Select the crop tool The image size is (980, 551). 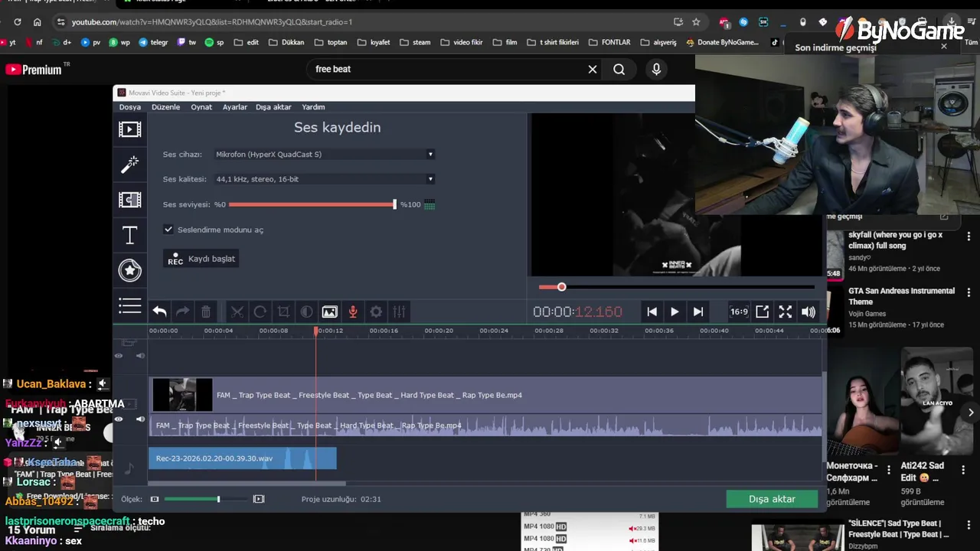pyautogui.click(x=283, y=311)
